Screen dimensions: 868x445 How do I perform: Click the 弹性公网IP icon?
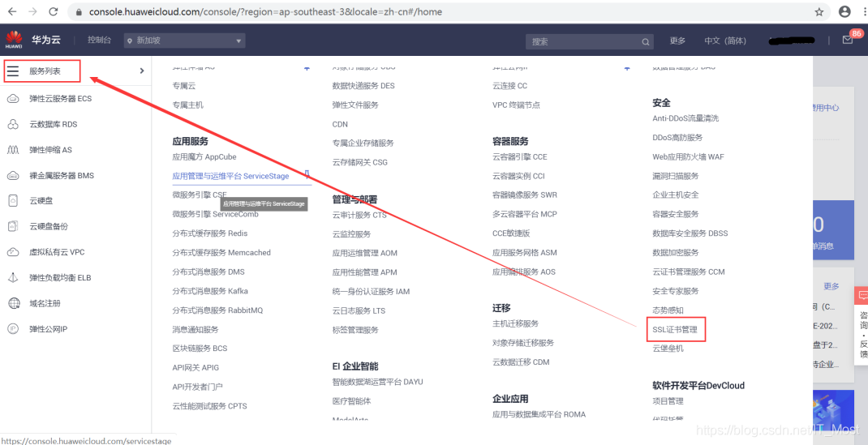point(13,329)
